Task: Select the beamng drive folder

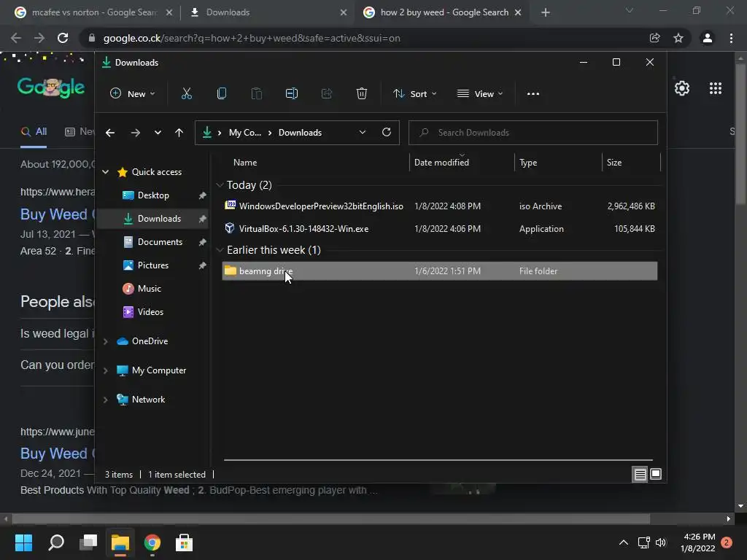Action: 439,271
